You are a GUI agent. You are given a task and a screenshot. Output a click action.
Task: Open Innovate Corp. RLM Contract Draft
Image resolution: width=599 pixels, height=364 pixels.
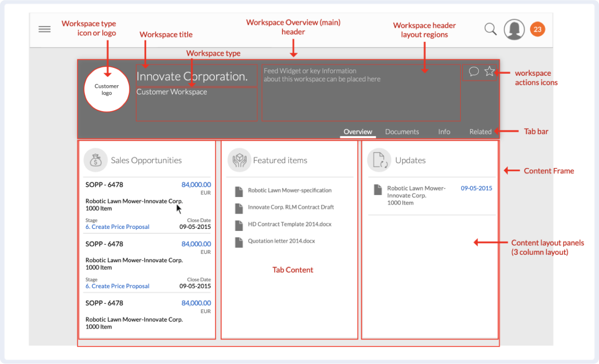291,207
